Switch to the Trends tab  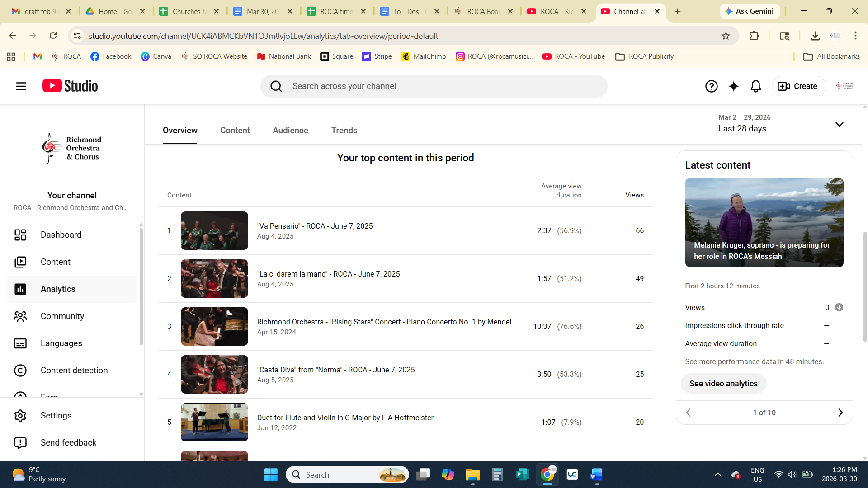[x=344, y=131]
